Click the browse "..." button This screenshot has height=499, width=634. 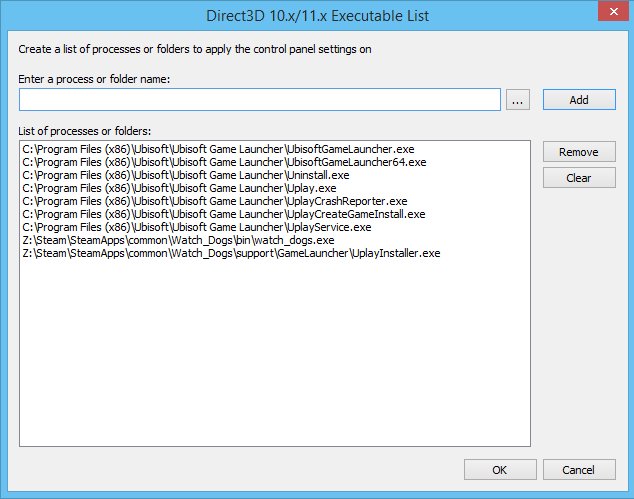point(517,100)
